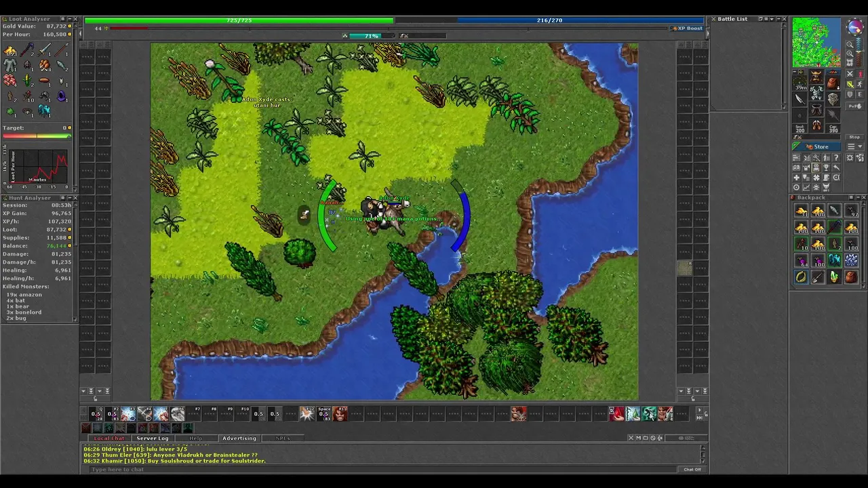Click the XP Boost button
The image size is (868, 488).
tap(686, 28)
